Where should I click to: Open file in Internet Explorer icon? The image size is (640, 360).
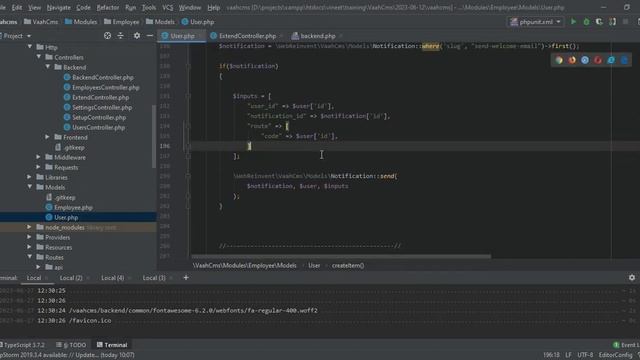point(611,60)
